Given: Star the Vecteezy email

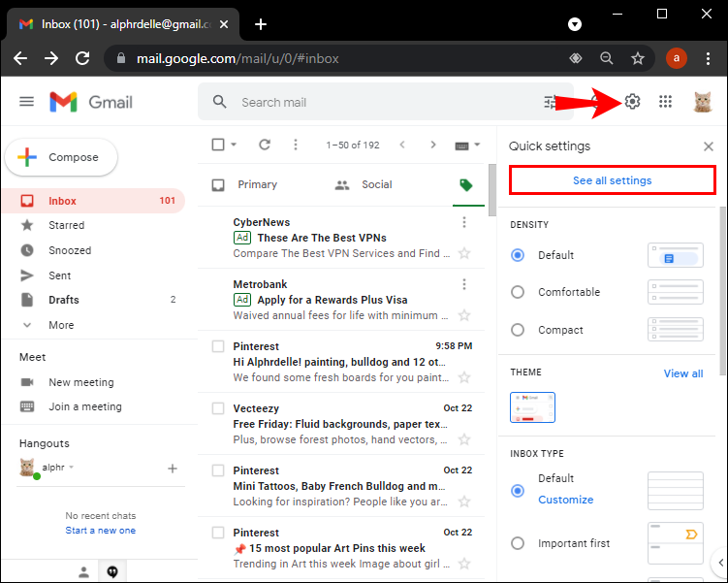Looking at the screenshot, I should click(x=463, y=439).
